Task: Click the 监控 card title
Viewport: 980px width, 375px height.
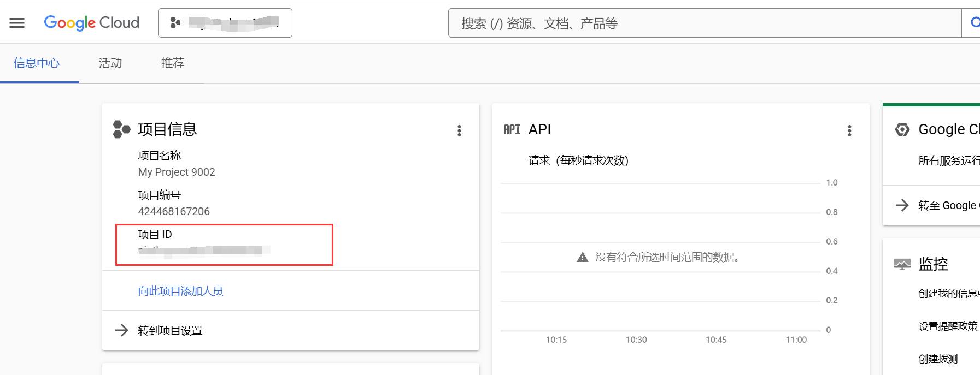Action: point(933,264)
